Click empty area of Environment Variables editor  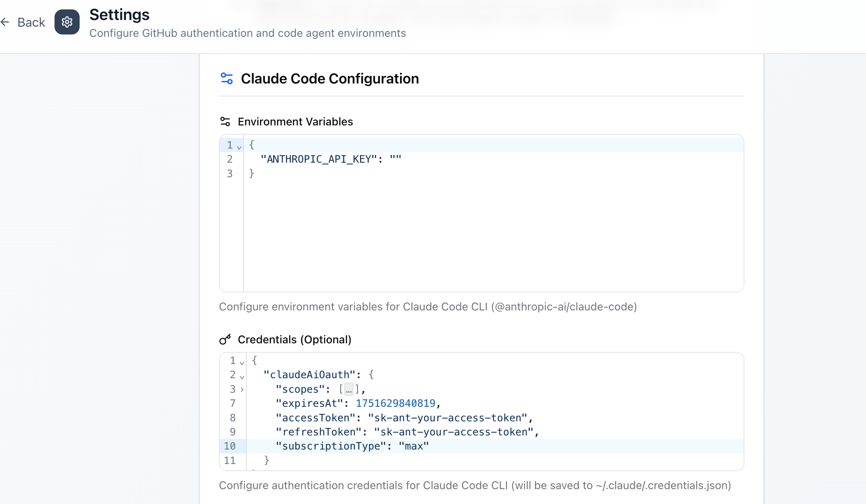tap(493, 235)
